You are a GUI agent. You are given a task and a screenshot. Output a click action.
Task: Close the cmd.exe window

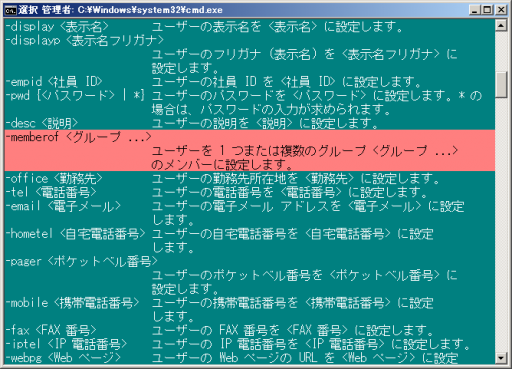coord(501,10)
